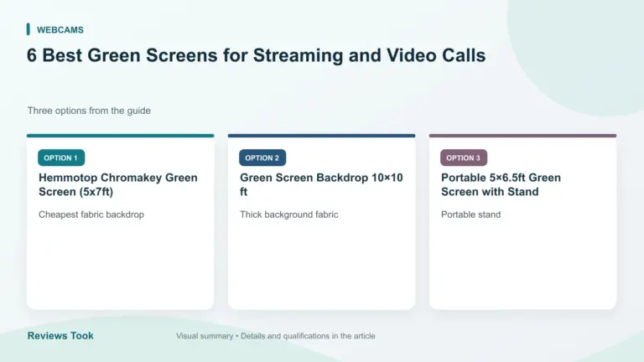Viewport: 644px width, 362px height.
Task: Select the 'Hemmotop Chromakey Green Screen (5x7ft)' title
Action: coord(118,184)
